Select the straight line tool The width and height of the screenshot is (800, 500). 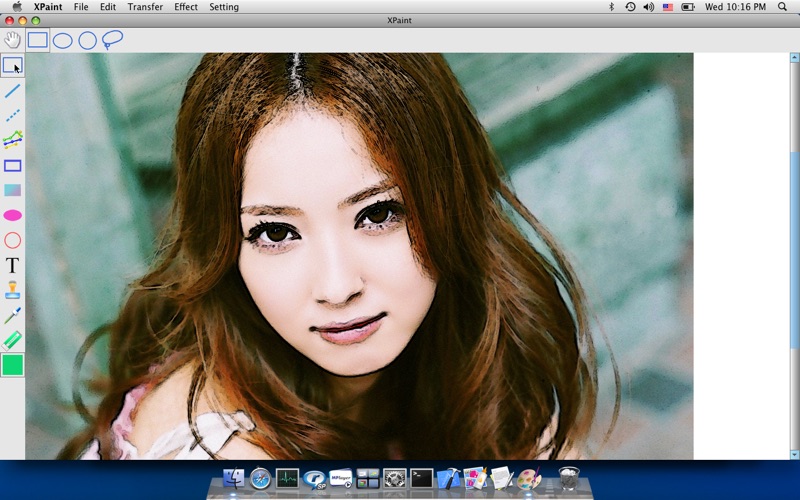pyautogui.click(x=12, y=91)
